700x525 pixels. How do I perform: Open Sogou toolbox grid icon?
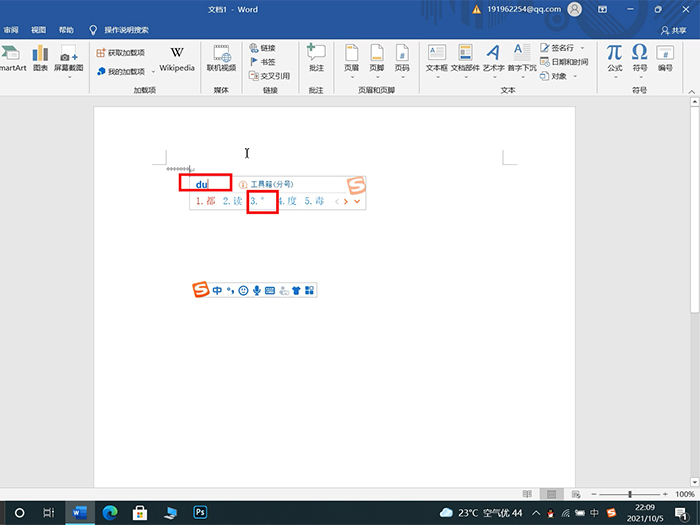tap(309, 291)
